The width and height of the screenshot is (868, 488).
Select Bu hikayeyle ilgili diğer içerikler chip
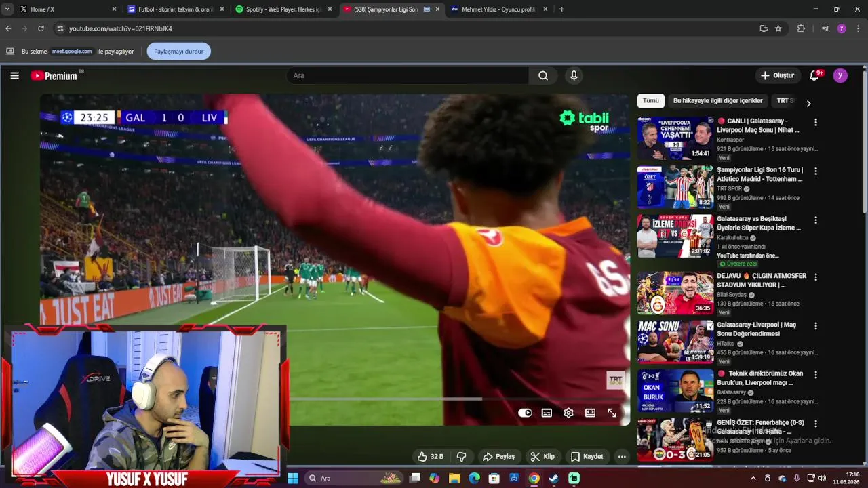coord(718,101)
